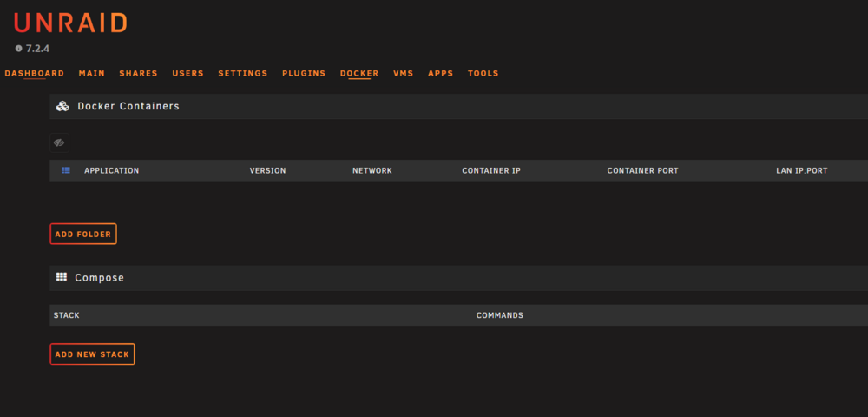Click the CONTAINER IP column header

[491, 170]
